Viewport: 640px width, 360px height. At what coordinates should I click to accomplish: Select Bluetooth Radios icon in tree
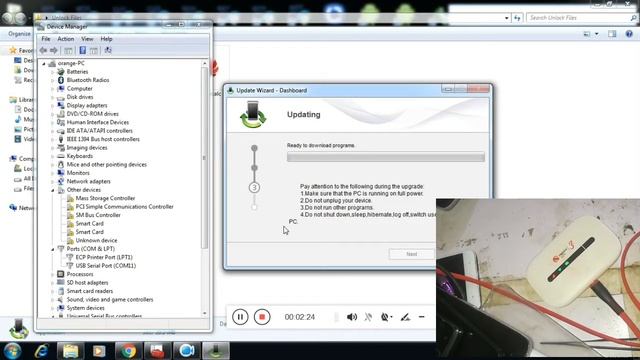click(61, 80)
